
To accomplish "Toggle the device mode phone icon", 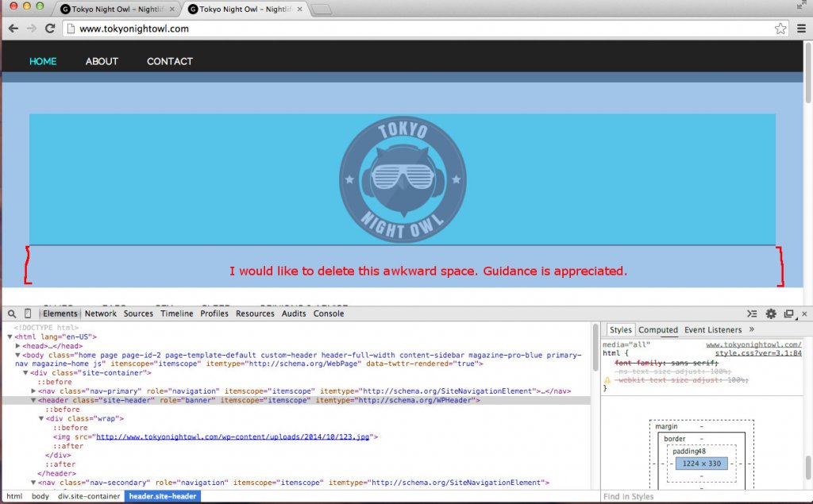I will tap(28, 314).
